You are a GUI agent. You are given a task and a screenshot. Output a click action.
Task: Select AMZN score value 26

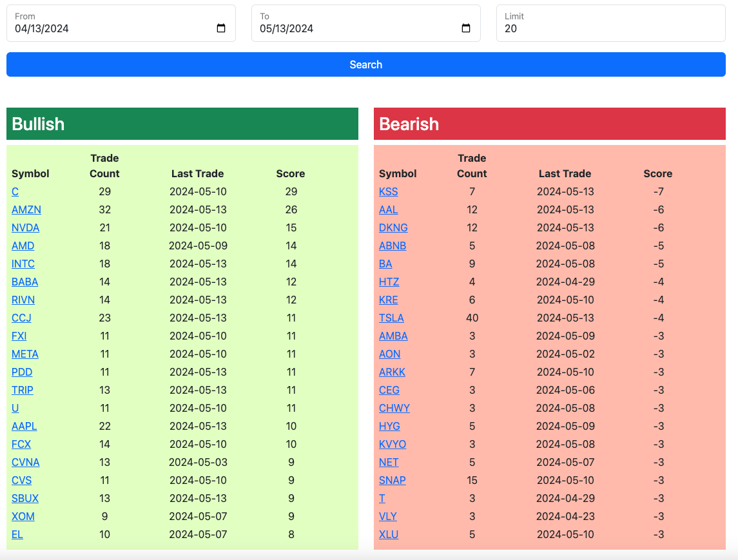[x=291, y=210]
